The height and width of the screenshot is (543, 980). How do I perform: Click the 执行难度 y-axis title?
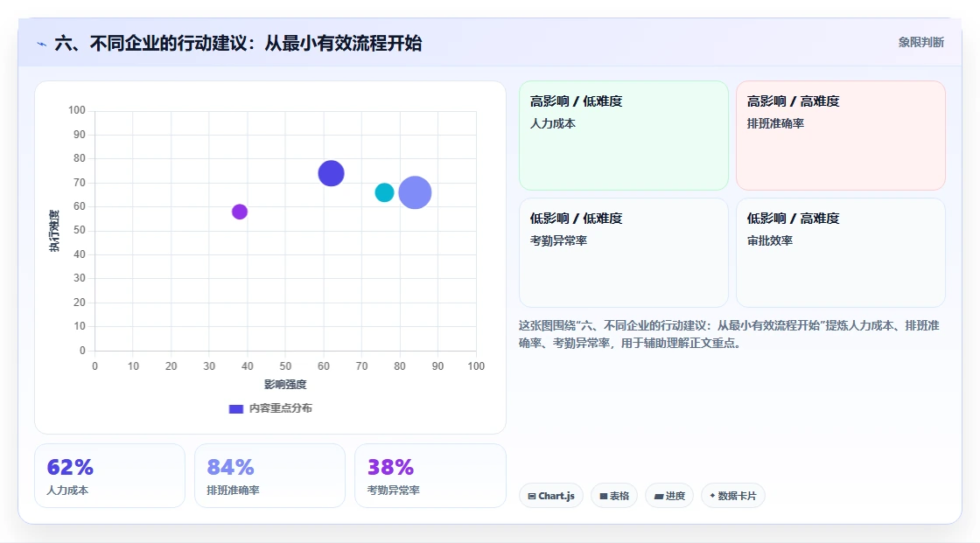54,231
